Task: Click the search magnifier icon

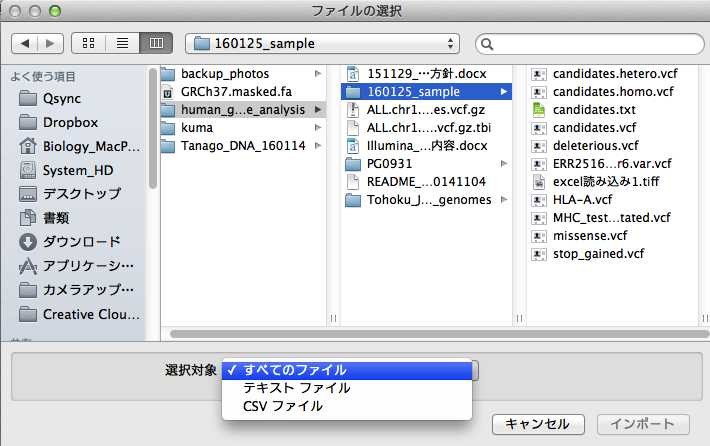Action: (x=487, y=44)
